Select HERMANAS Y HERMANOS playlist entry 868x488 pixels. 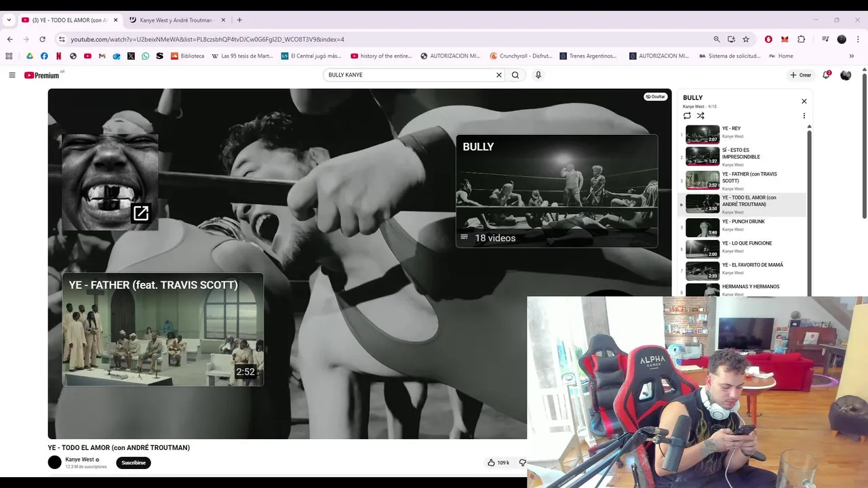743,289
